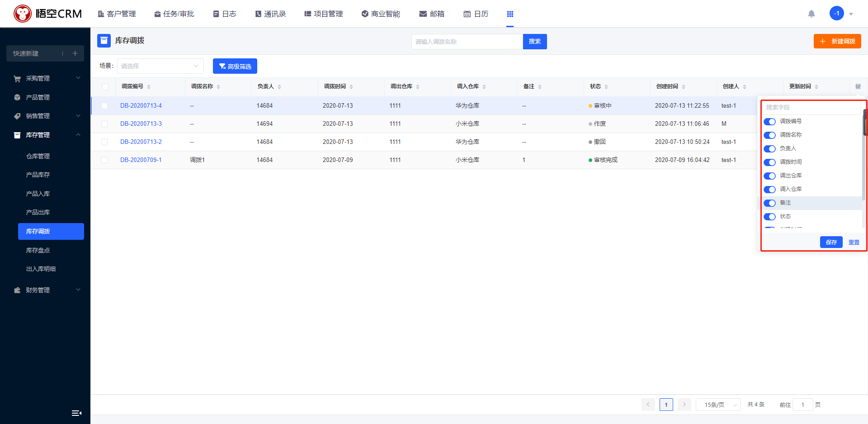Screen dimensions: 868x424
Task: Open the 任务/审批 top menu
Action: coord(174,14)
